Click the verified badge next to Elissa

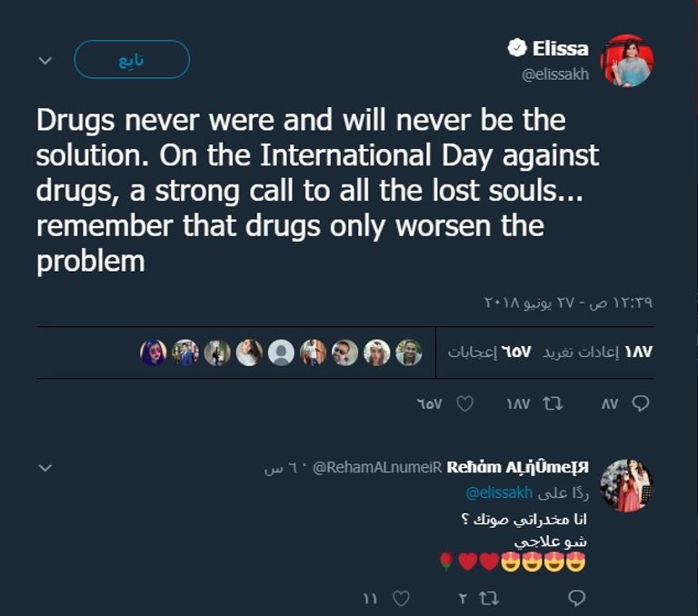click(x=517, y=48)
